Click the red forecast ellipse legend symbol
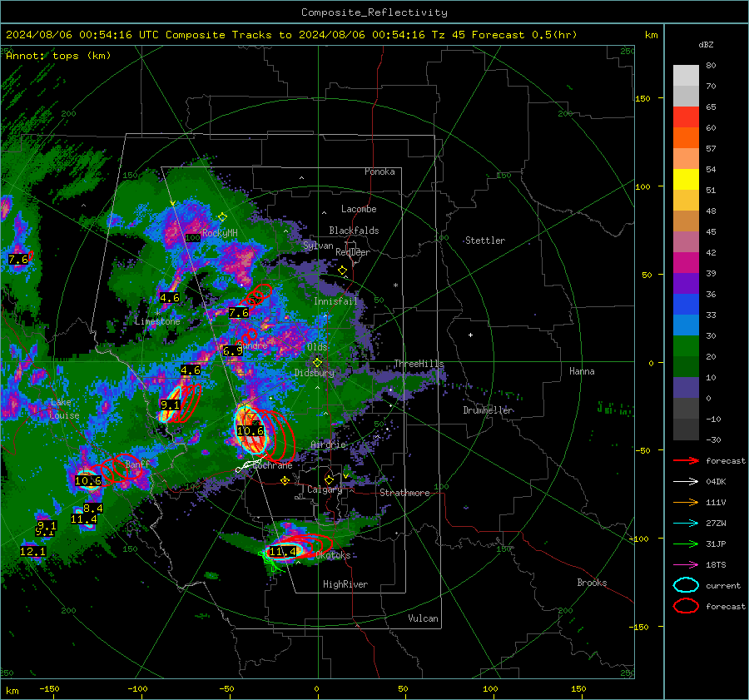Screen dimensions: 749x700 click(x=686, y=606)
